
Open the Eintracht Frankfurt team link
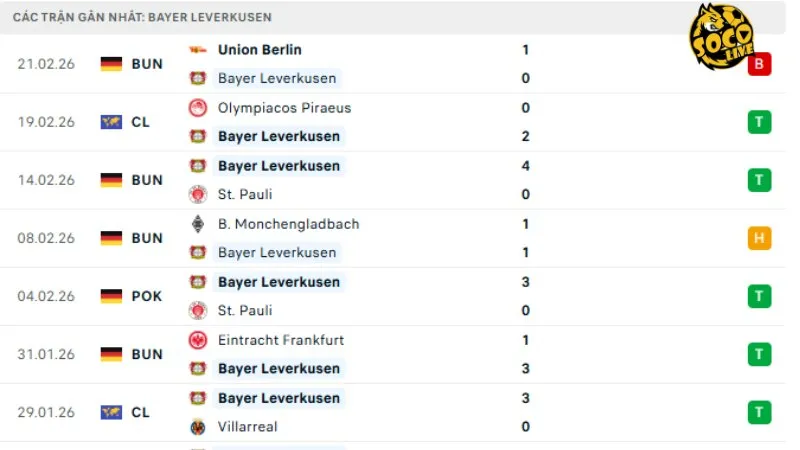click(280, 340)
